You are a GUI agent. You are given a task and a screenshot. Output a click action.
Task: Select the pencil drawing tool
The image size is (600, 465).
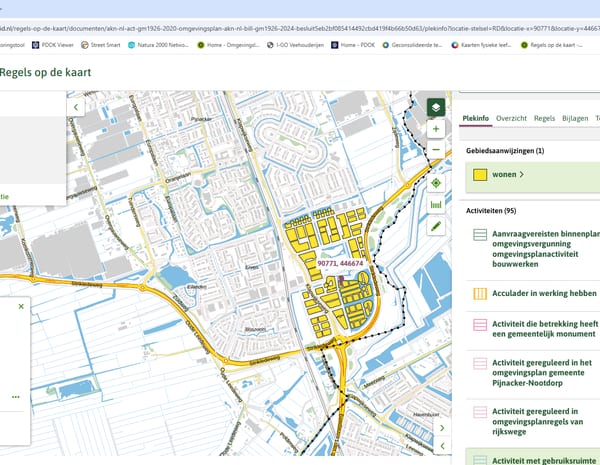coord(435,227)
